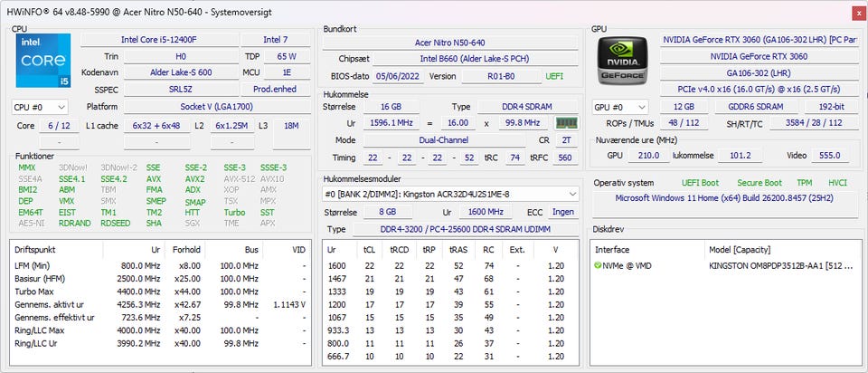The height and width of the screenshot is (373, 868).
Task: Click the 8 GB module size field
Action: tap(388, 212)
